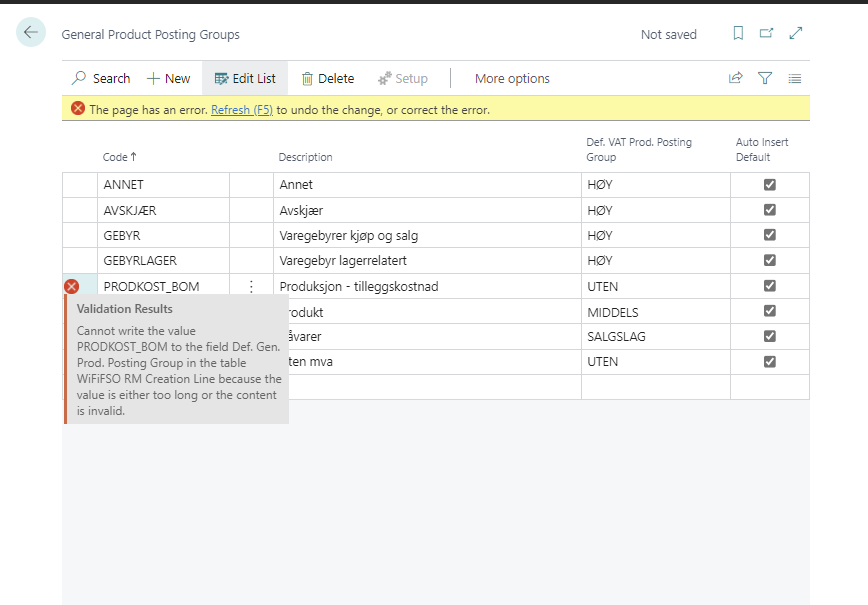Sort by the Code column header

[120, 157]
